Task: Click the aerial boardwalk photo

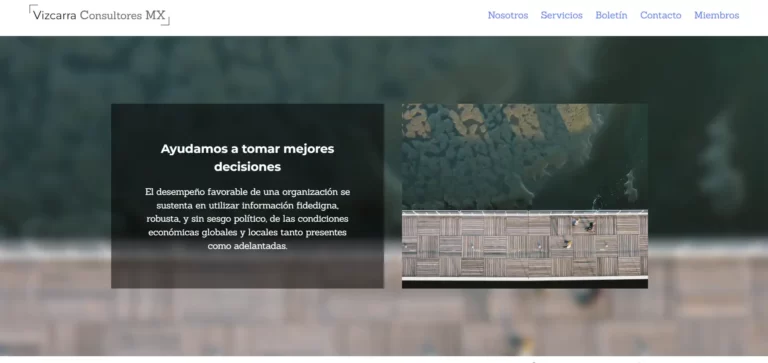Action: tap(525, 196)
